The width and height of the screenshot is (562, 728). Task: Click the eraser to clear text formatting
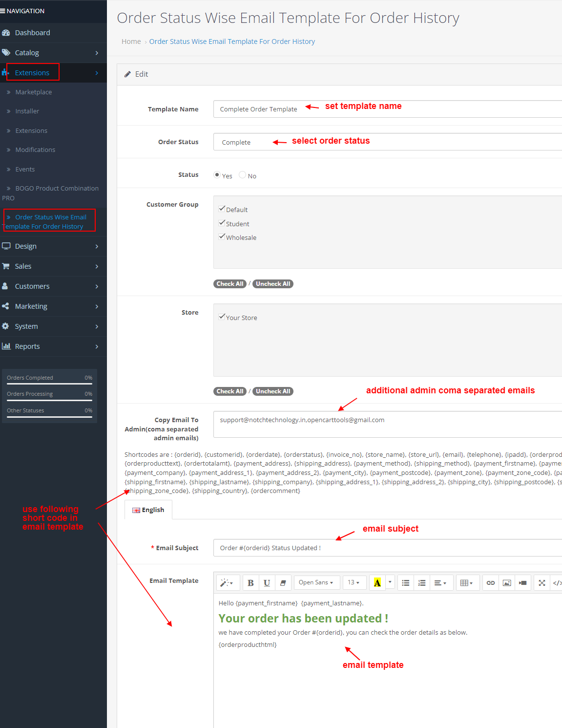pyautogui.click(x=283, y=582)
